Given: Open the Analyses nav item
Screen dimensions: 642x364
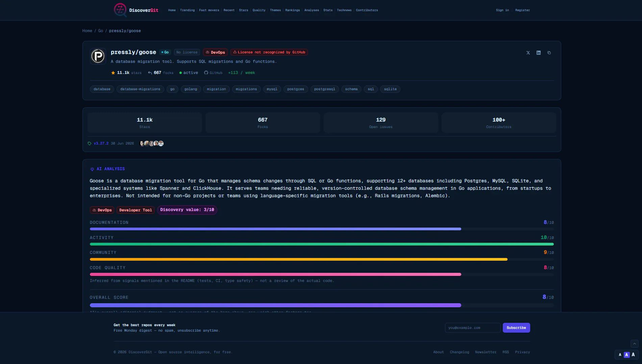Looking at the screenshot, I should coord(312,10).
